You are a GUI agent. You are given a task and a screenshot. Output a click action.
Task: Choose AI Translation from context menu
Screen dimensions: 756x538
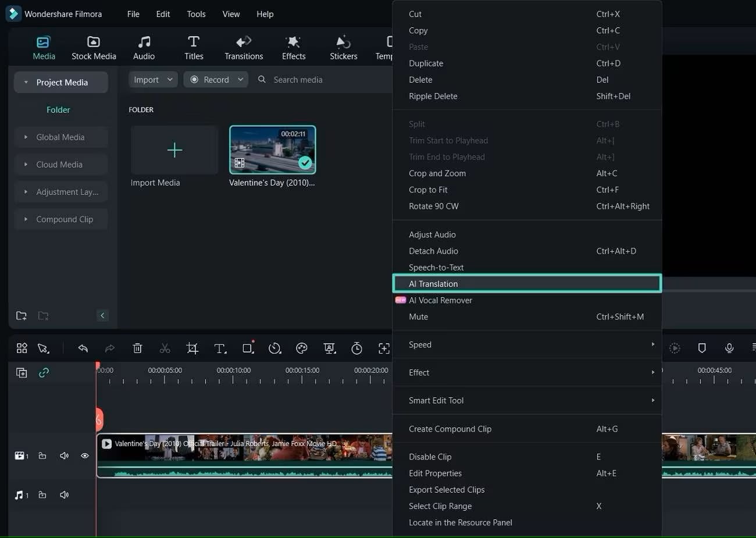coord(527,284)
